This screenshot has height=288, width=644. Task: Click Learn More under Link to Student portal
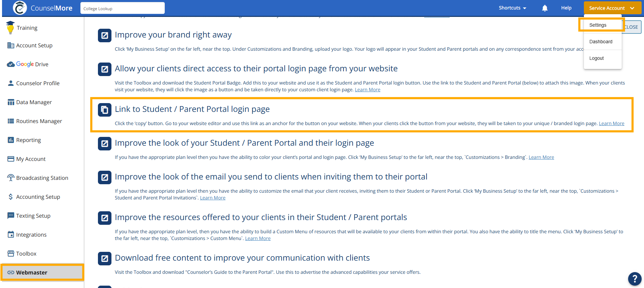click(611, 123)
